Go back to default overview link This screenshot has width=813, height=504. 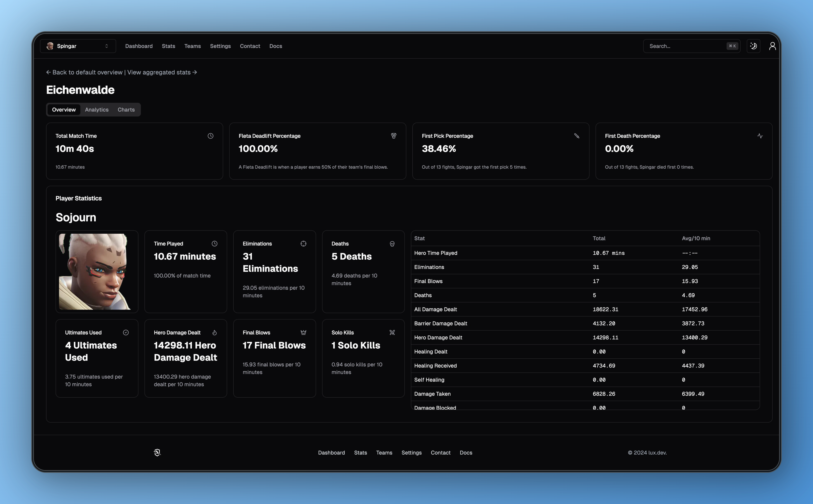pyautogui.click(x=84, y=72)
